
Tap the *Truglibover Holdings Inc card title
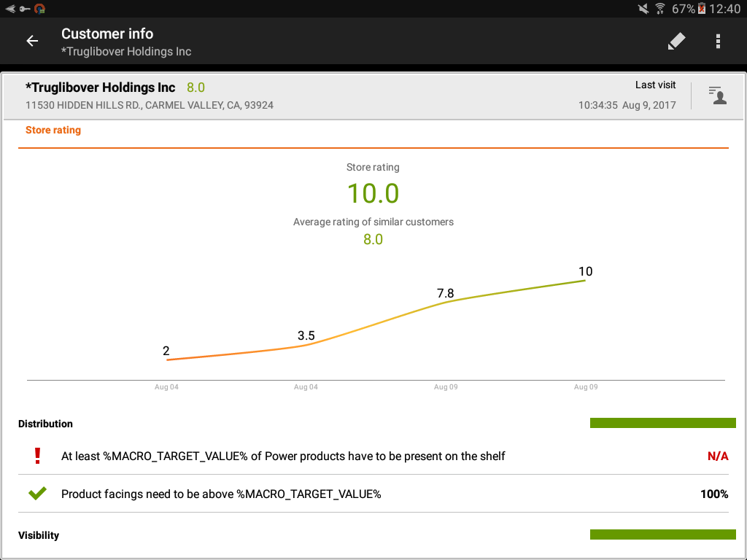click(100, 87)
